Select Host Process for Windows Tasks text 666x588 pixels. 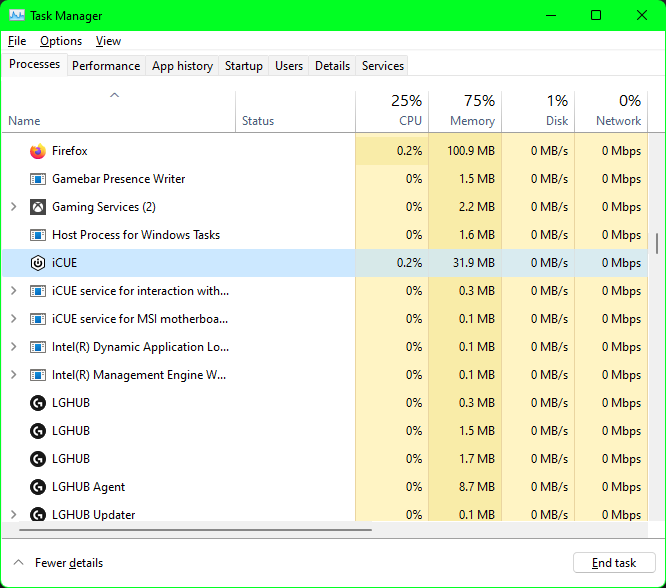coord(136,235)
